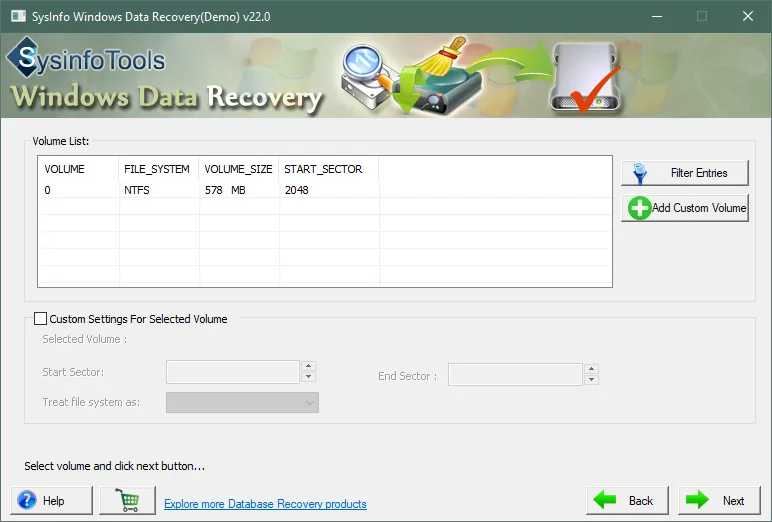Image resolution: width=772 pixels, height=522 pixels.
Task: Sort by FILE_SYSTEM column header
Action: (159, 169)
